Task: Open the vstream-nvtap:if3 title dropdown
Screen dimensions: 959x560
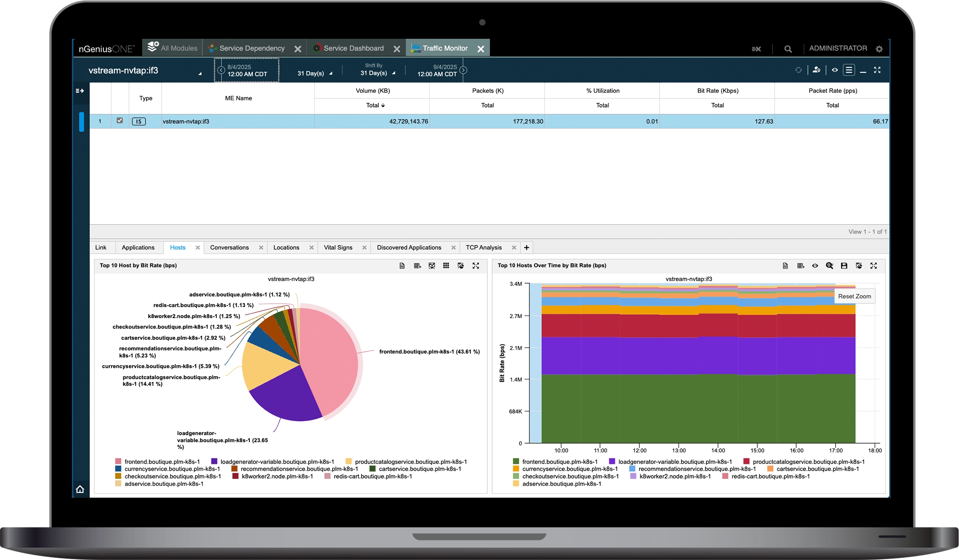Action: click(200, 74)
